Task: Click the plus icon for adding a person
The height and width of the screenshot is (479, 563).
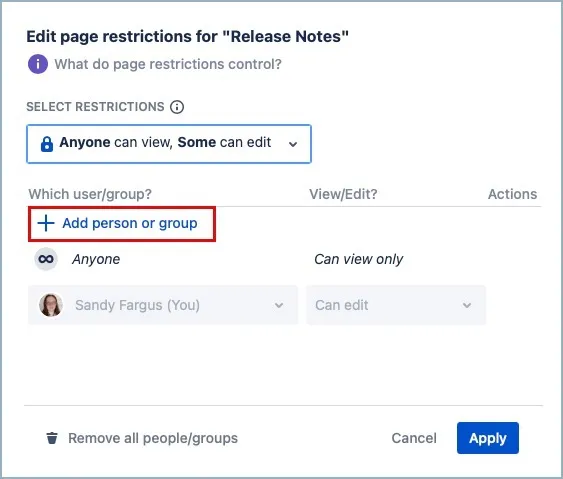Action: coord(46,223)
